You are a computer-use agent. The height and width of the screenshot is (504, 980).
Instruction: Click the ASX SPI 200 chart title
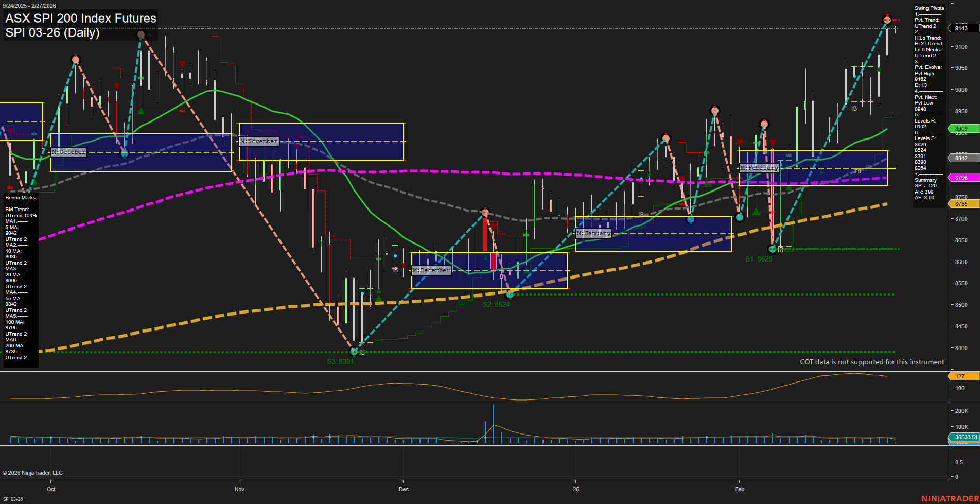pyautogui.click(x=80, y=18)
